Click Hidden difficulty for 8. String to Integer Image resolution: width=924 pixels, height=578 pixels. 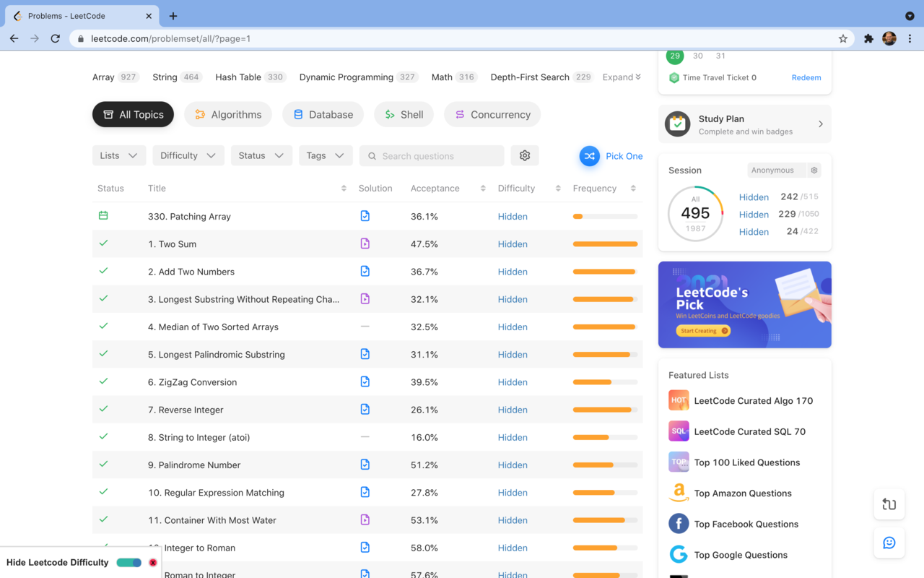point(513,438)
